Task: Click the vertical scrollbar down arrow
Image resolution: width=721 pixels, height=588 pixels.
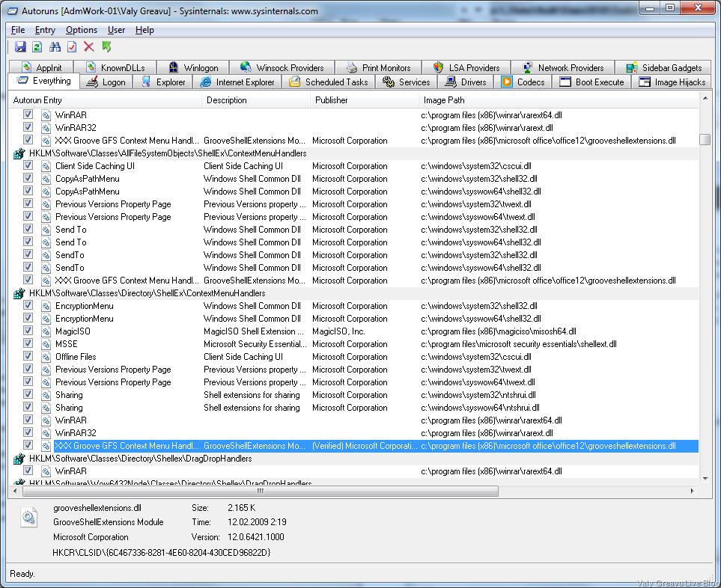Action: point(705,478)
